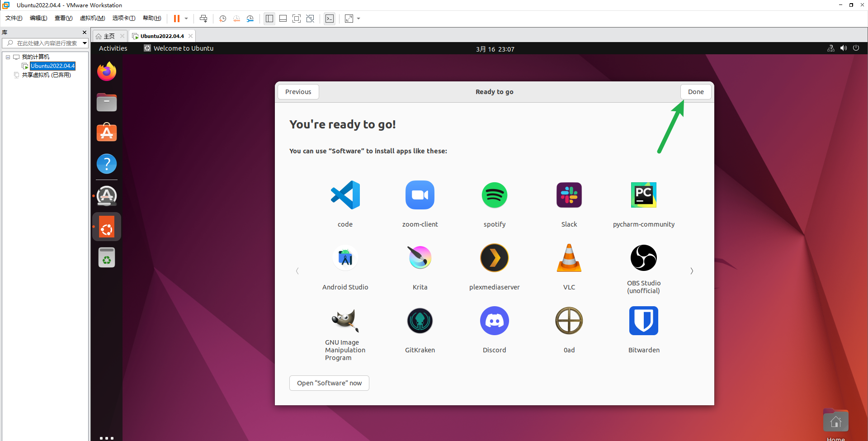Click the library search input field

pyautogui.click(x=44, y=43)
